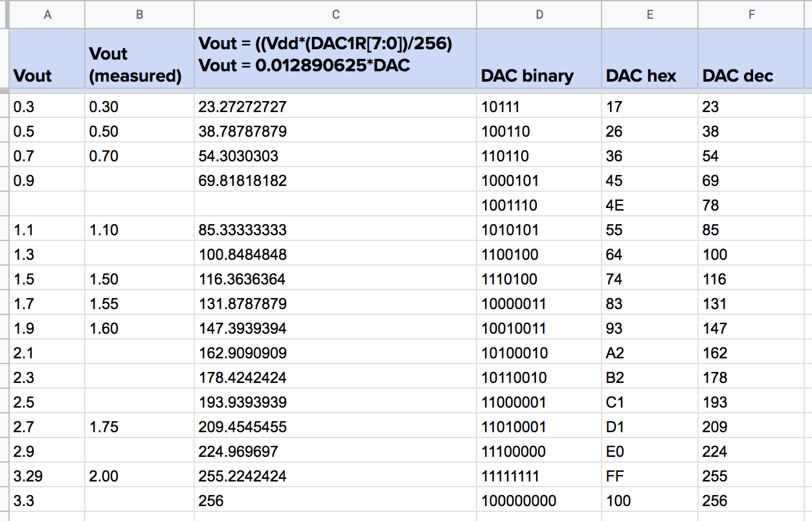The width and height of the screenshot is (812, 521).
Task: Select hex cell FF
Action: point(649,476)
